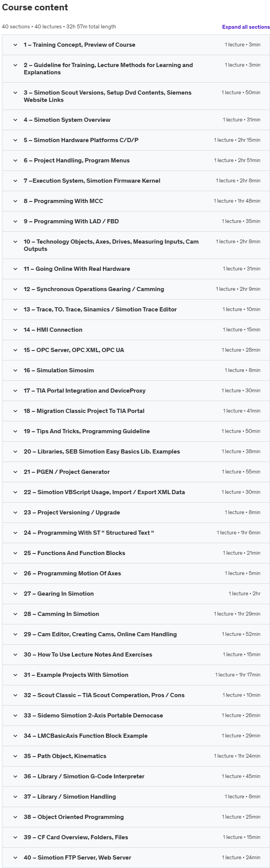
Task: Click chevron beside HMI Connection section
Action: coord(15,330)
